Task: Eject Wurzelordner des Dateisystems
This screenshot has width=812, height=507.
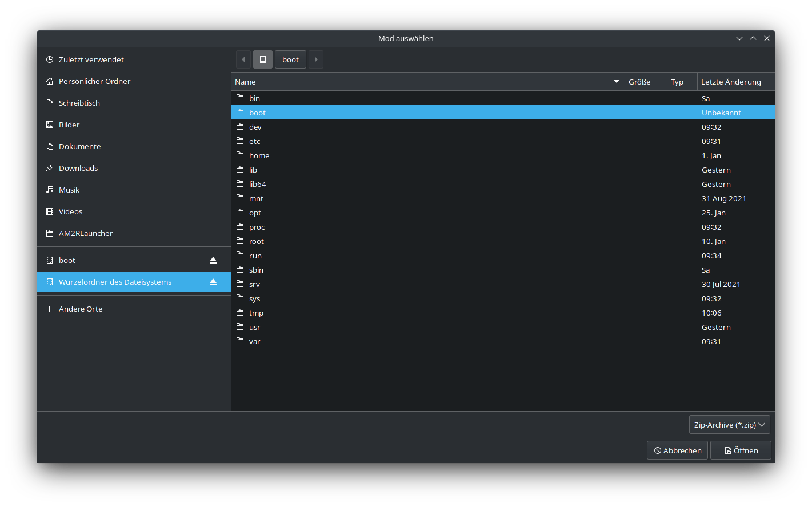Action: point(213,281)
